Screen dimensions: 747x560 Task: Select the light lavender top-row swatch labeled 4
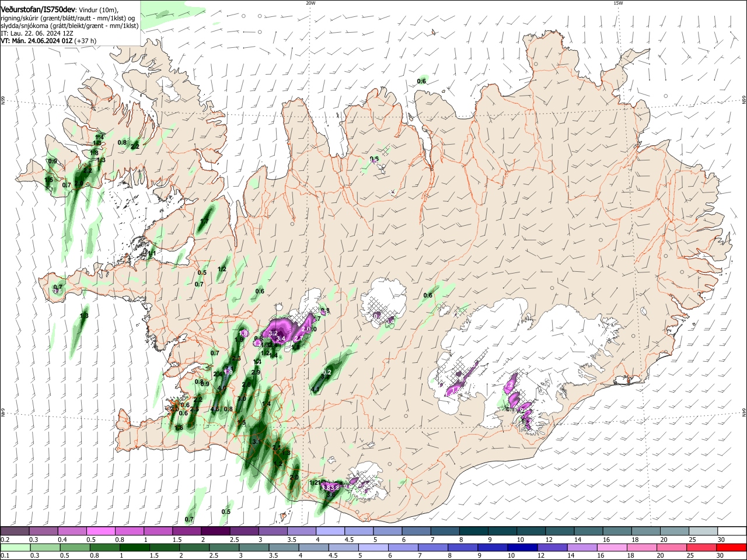(330, 531)
